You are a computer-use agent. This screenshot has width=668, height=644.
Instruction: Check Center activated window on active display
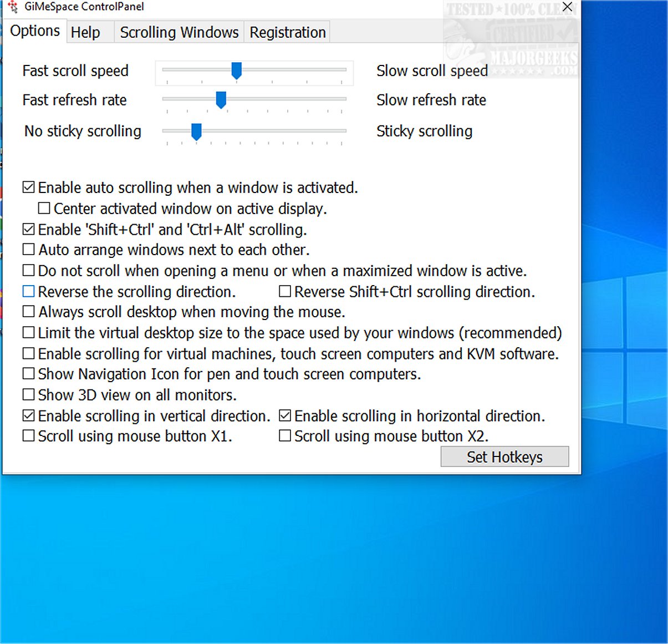pyautogui.click(x=44, y=208)
